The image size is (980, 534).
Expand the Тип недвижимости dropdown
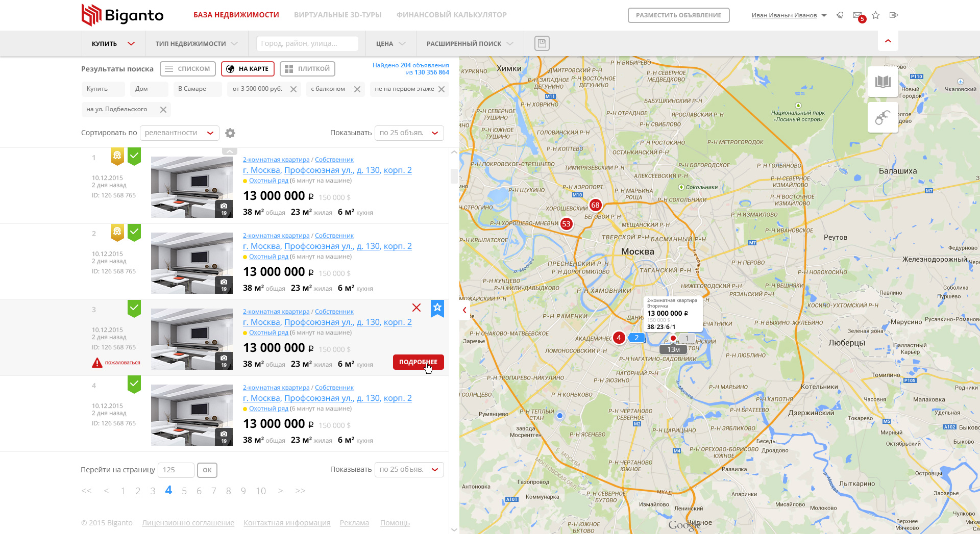(x=197, y=44)
